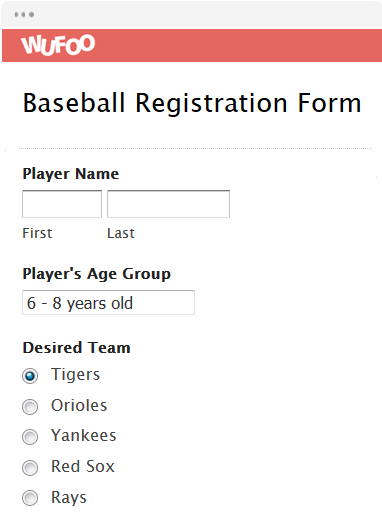
Task: Select the Tigers radio button
Action: point(30,376)
